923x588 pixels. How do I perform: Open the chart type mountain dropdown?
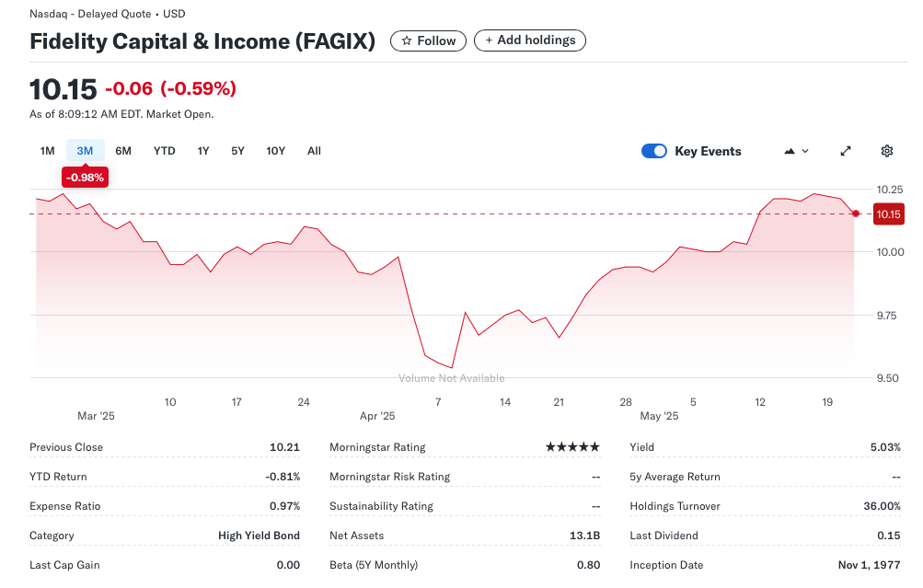796,151
